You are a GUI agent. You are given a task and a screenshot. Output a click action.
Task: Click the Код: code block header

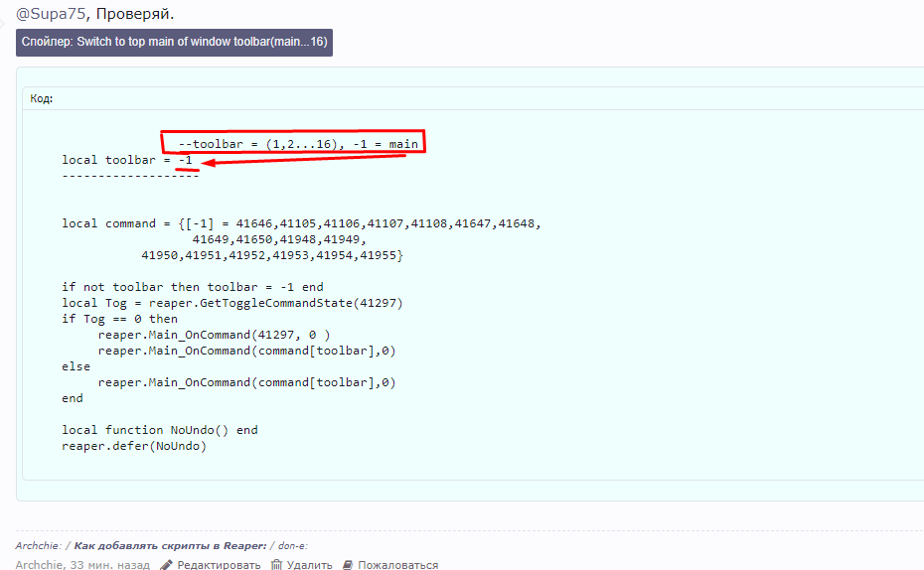pos(42,99)
